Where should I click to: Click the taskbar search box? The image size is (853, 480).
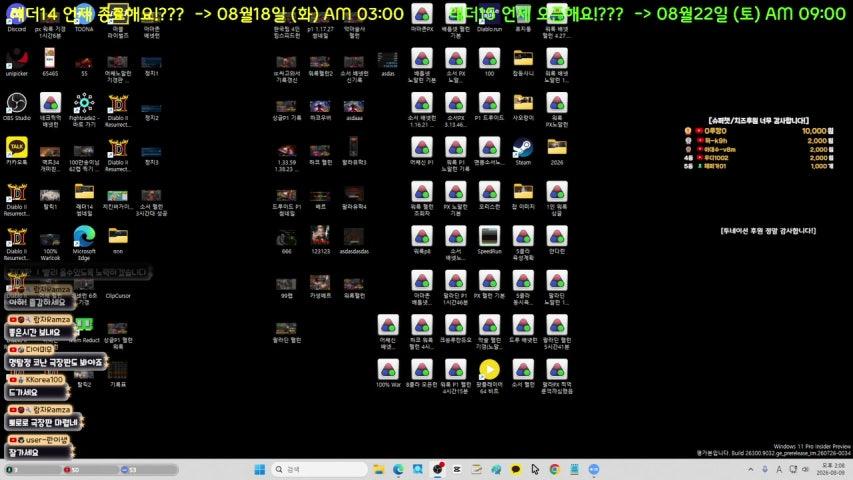pos(319,469)
